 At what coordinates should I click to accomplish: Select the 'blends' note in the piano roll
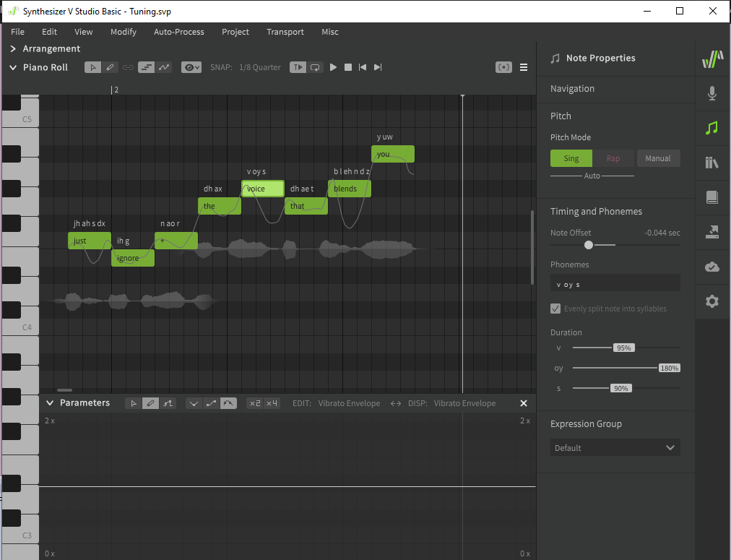coord(350,189)
